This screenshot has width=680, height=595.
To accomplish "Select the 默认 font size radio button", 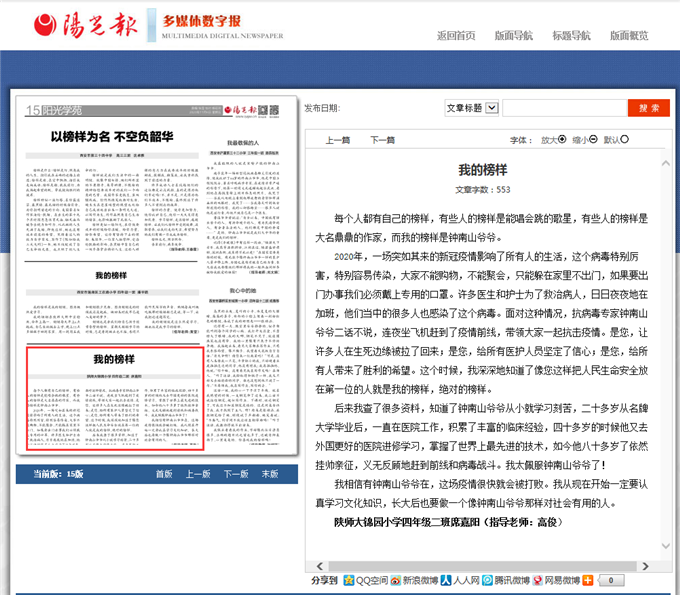I will (624, 139).
